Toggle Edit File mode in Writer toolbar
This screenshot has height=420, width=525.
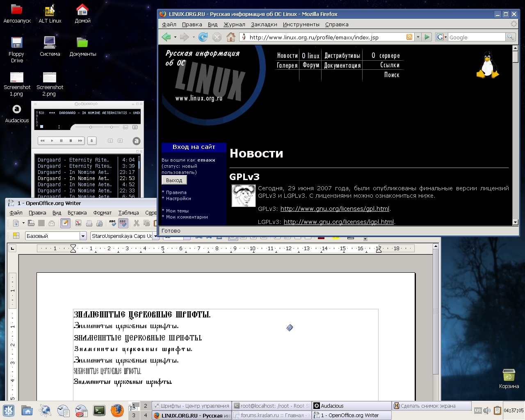pos(65,223)
